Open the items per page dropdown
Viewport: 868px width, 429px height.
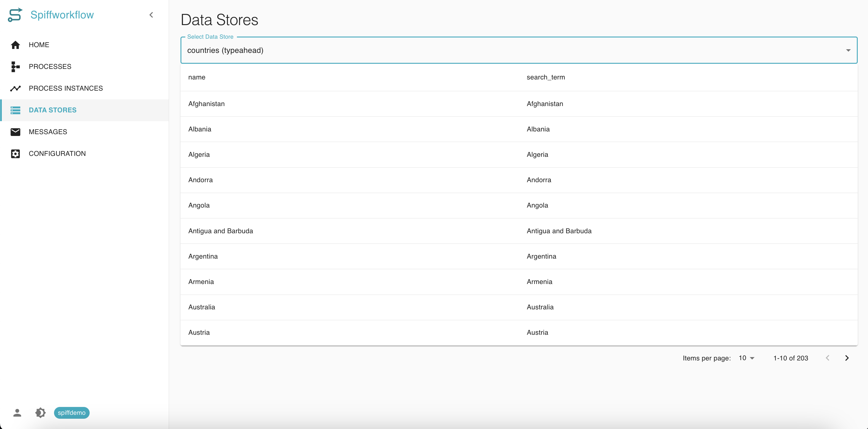click(746, 358)
